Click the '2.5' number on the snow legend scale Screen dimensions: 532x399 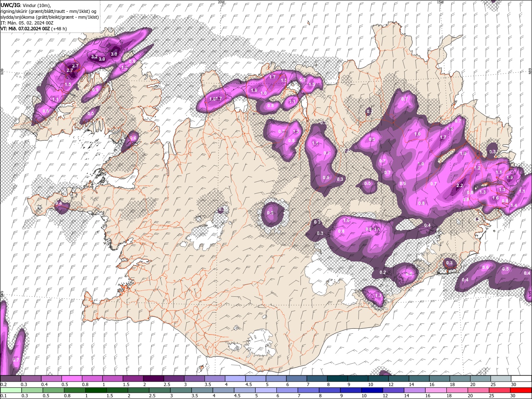coord(167,384)
